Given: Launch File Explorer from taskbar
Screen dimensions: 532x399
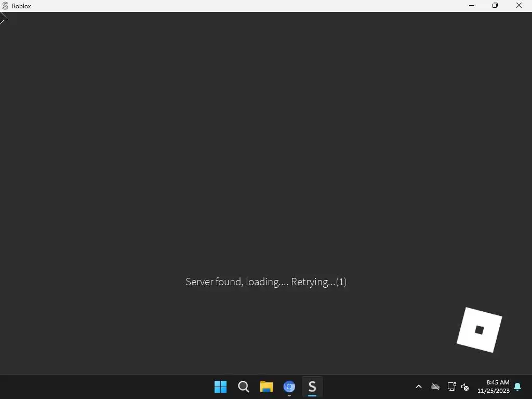Looking at the screenshot, I should (267, 387).
